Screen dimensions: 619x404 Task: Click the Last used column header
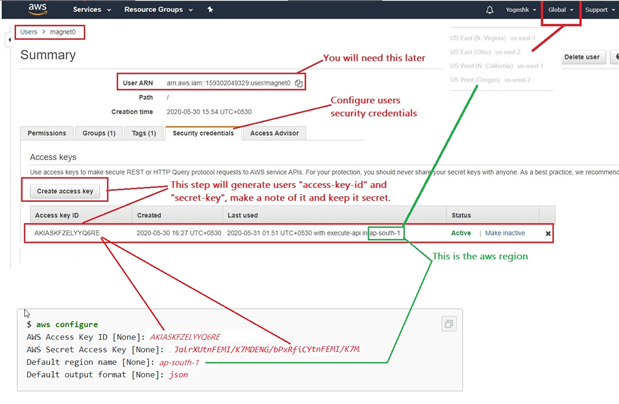[x=242, y=215]
